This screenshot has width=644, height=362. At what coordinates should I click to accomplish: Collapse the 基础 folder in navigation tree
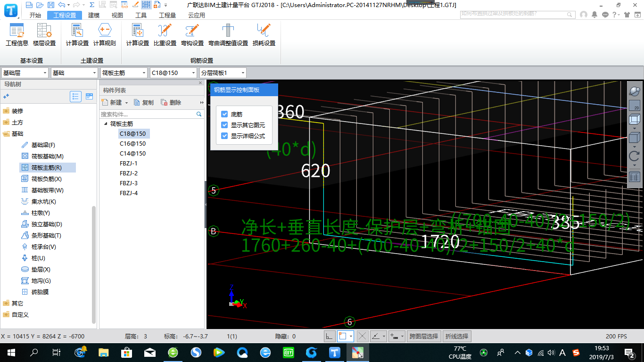(x=6, y=133)
